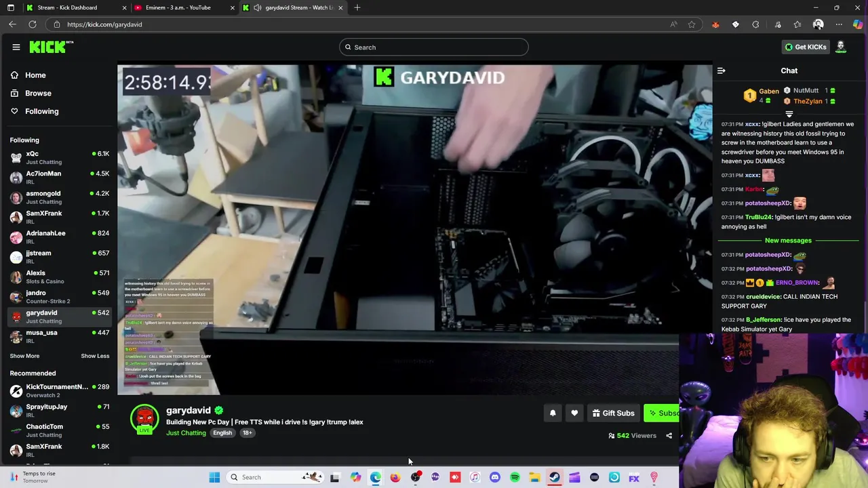Click username TruBlu24 in chat
This screenshot has height=488, width=868.
pos(759,217)
